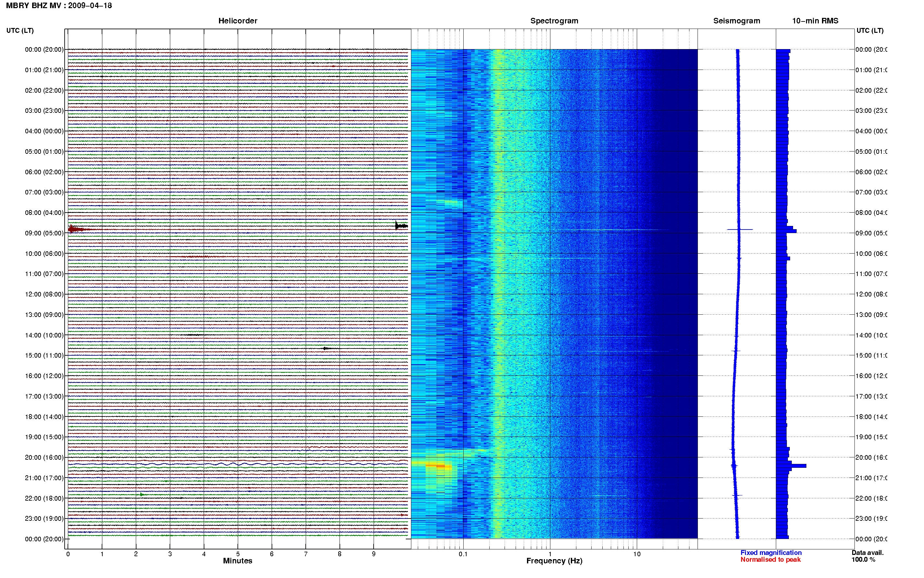Click the right-side '15:00' time label
Image resolution: width=924 pixels, height=578 pixels.
[871, 356]
